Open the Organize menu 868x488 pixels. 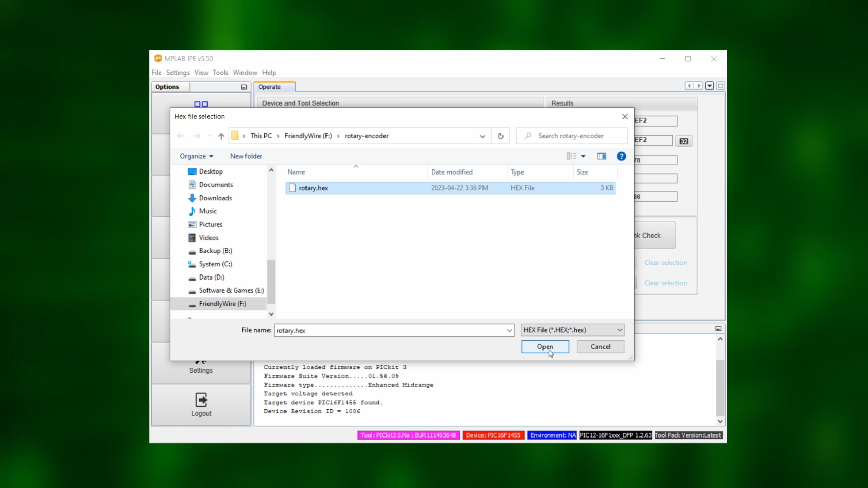click(196, 156)
